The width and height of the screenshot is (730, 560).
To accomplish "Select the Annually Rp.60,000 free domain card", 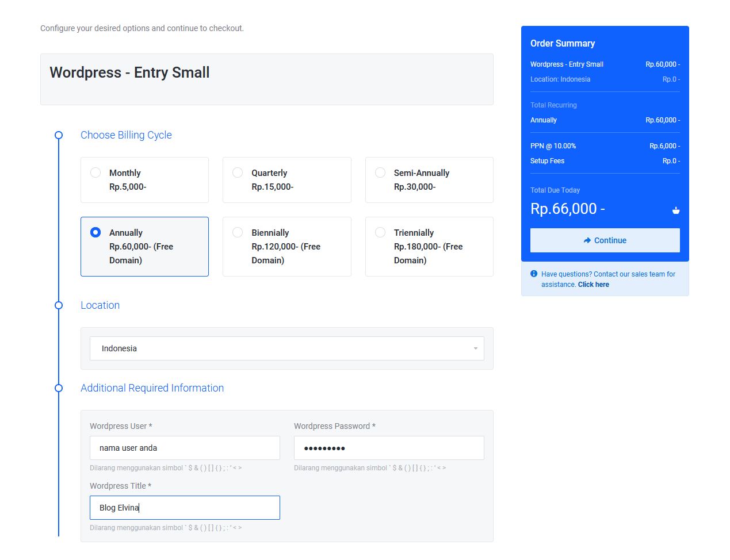I will point(144,247).
